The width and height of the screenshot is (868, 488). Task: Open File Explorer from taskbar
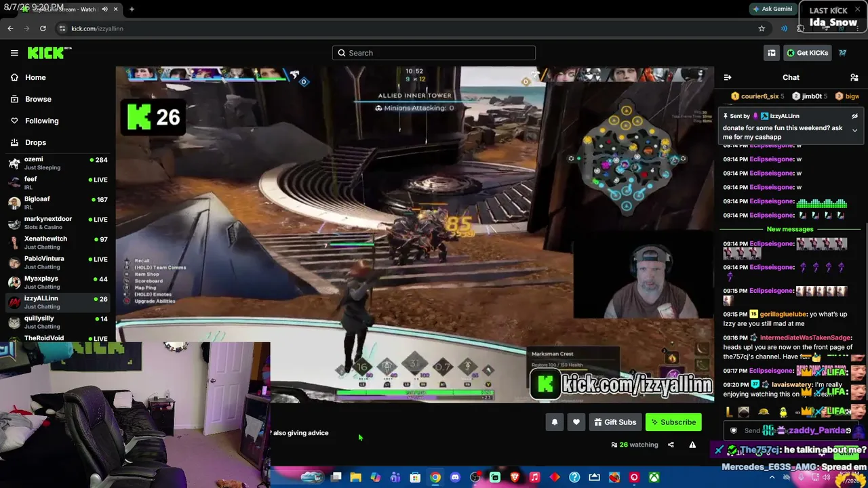355,478
